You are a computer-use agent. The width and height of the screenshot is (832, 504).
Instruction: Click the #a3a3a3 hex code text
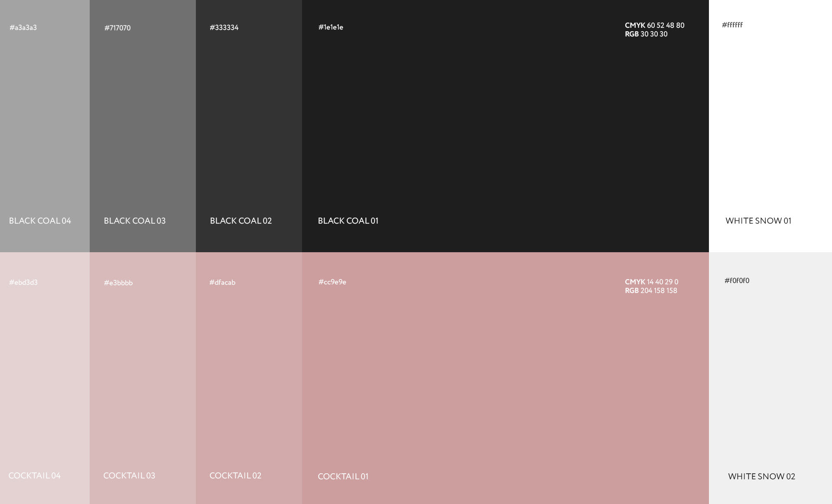(23, 28)
